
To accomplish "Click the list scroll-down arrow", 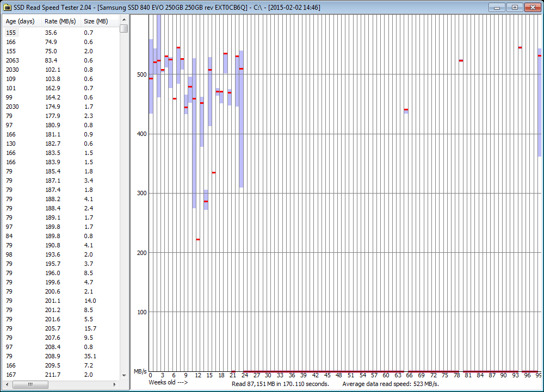I will click(x=124, y=375).
